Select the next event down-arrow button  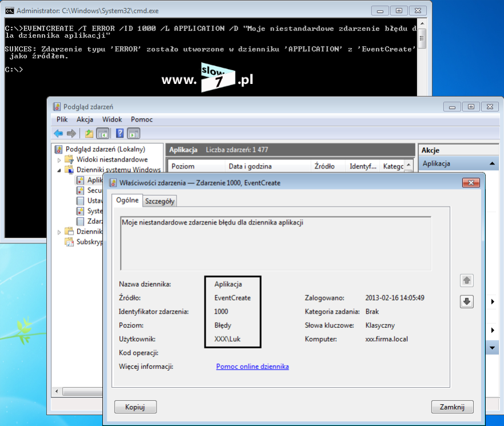[x=467, y=302]
